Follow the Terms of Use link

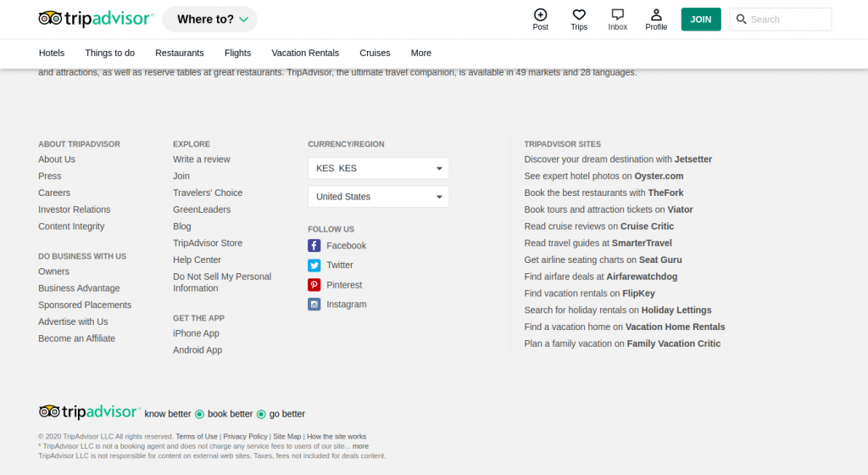pyautogui.click(x=197, y=437)
